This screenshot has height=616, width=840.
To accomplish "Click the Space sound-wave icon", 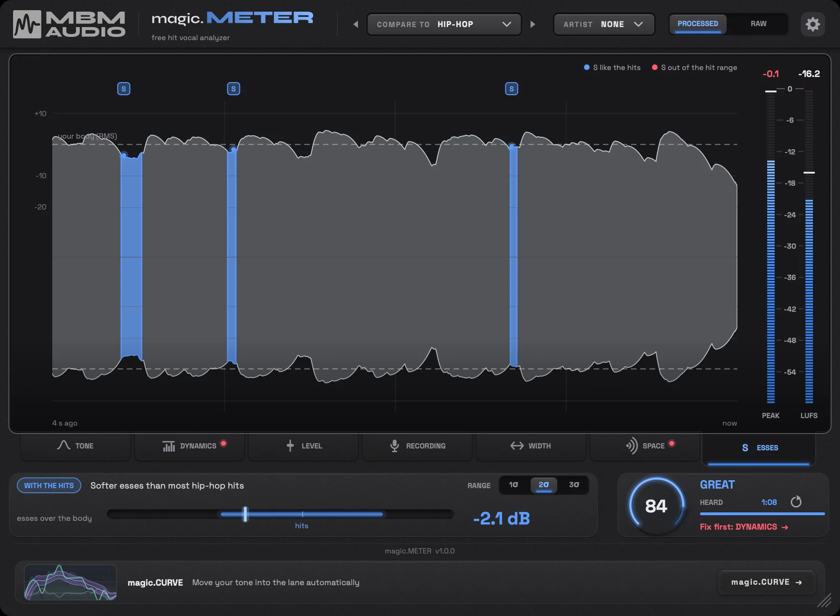I will [x=632, y=446].
